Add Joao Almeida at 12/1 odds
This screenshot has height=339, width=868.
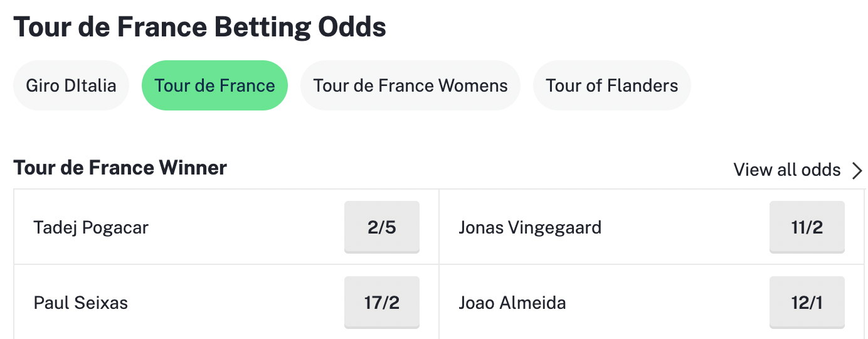tap(807, 303)
